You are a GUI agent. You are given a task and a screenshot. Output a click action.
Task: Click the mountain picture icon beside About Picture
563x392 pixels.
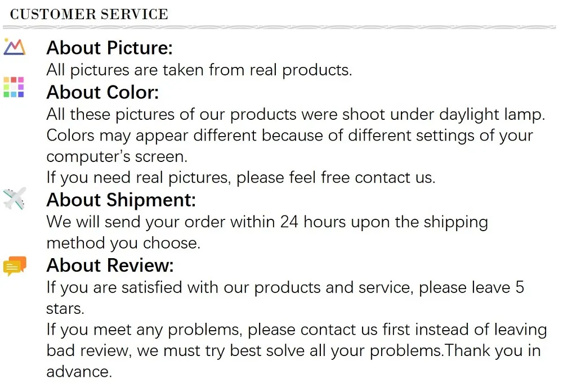click(x=15, y=47)
